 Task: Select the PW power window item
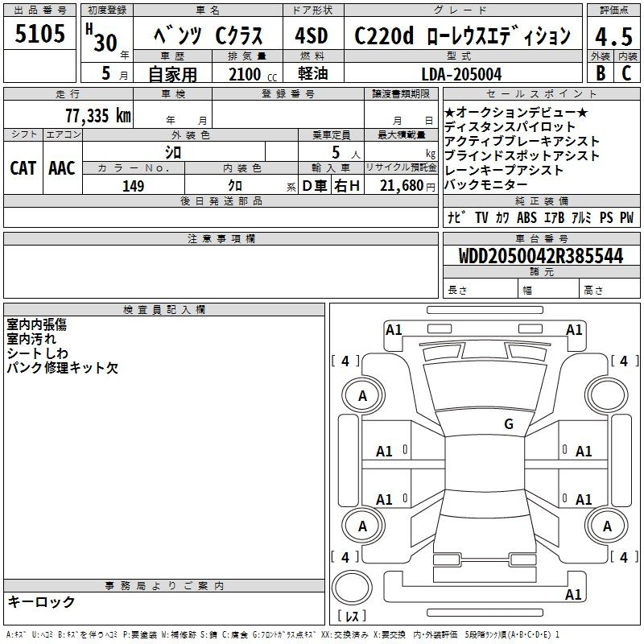627,217
